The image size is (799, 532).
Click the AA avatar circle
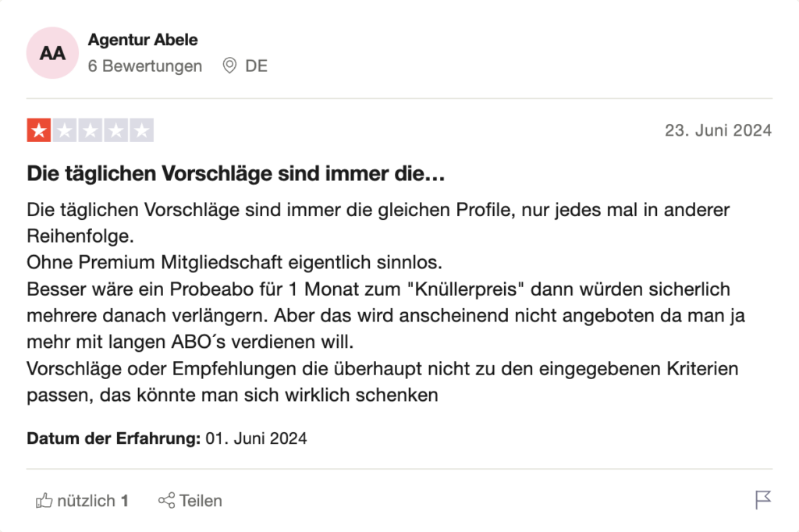52,53
